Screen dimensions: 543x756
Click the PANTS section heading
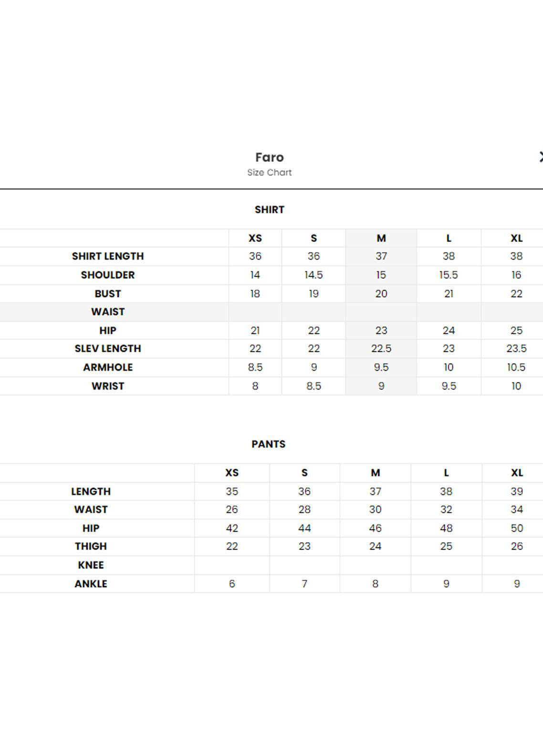(x=269, y=444)
